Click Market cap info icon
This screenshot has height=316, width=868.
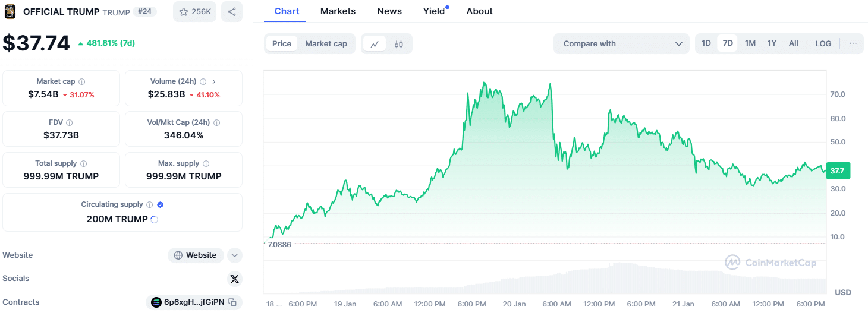click(82, 81)
